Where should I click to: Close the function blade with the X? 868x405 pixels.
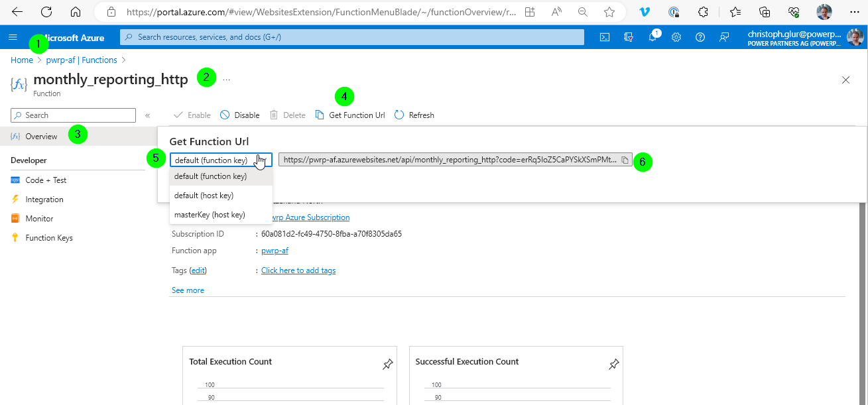(845, 80)
